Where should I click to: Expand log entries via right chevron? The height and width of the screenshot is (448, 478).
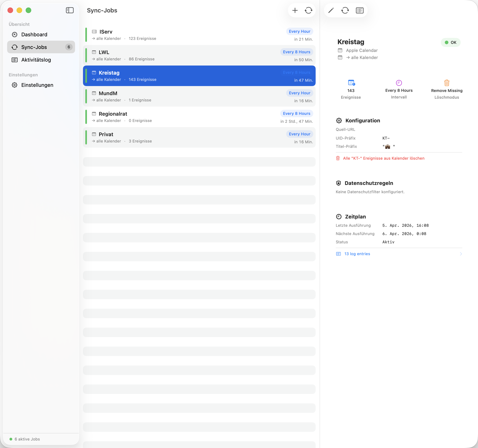click(461, 254)
